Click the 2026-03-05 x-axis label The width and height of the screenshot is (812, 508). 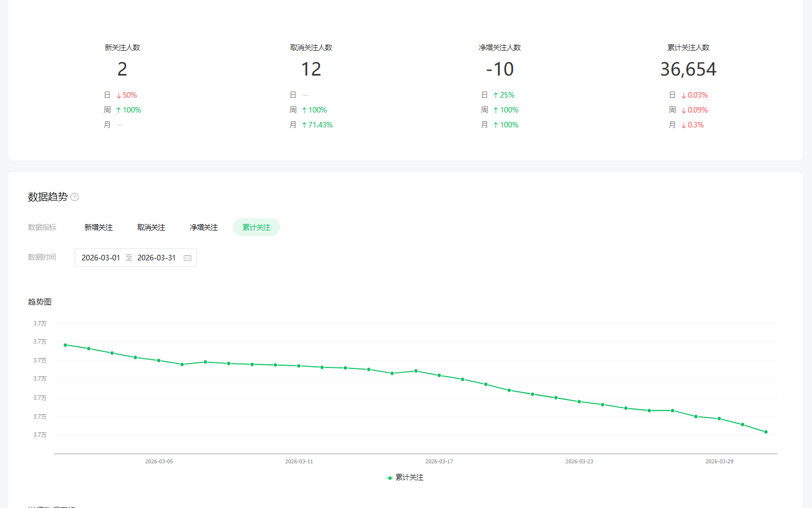pyautogui.click(x=159, y=461)
